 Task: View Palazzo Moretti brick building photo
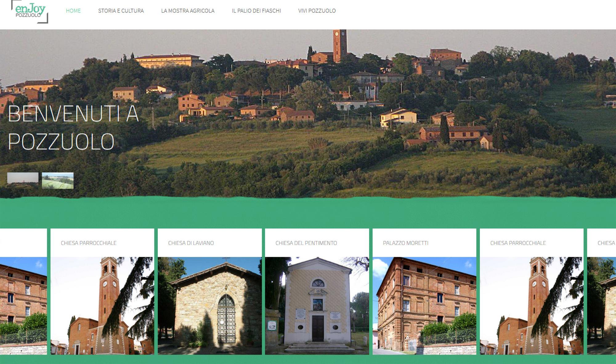click(424, 306)
